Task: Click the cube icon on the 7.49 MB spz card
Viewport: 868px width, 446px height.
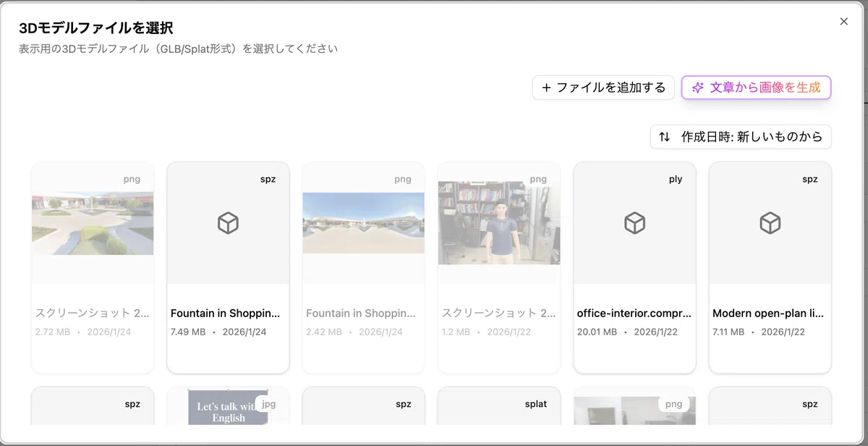Action: coord(228,223)
